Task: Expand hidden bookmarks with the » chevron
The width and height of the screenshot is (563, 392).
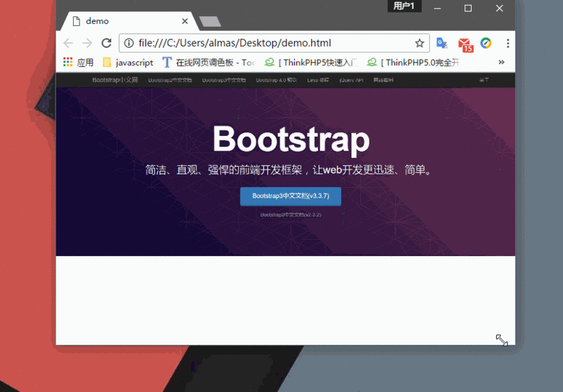Action: (x=501, y=62)
